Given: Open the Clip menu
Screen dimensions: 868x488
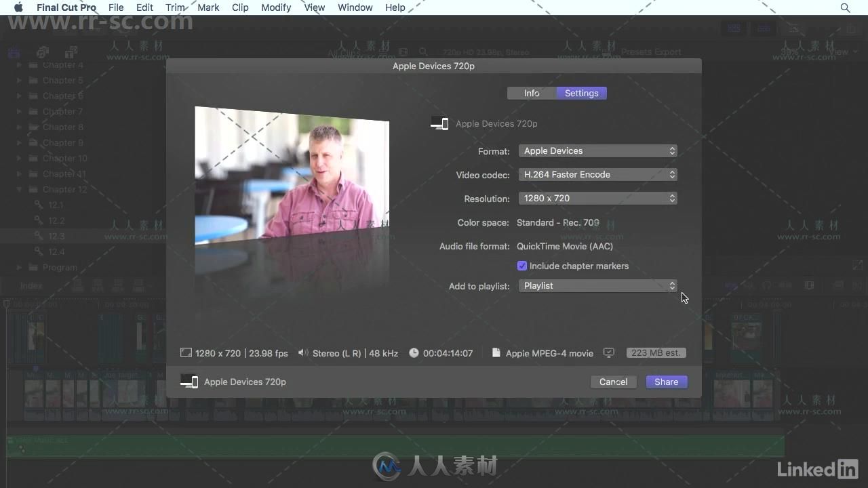Looking at the screenshot, I should pyautogui.click(x=240, y=7).
